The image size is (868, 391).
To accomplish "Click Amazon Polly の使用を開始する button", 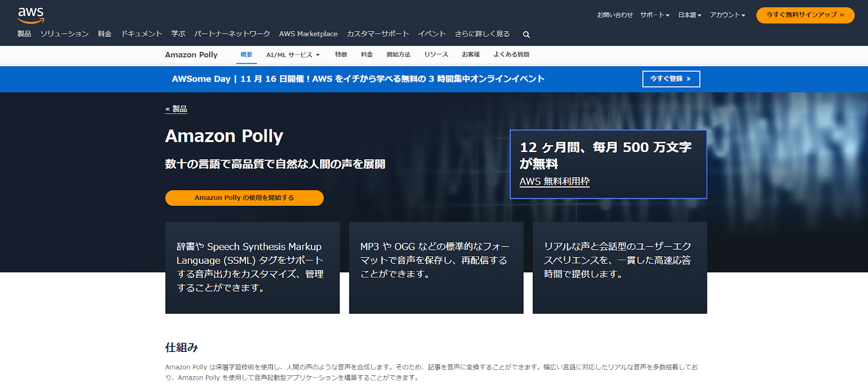I will pos(244,198).
